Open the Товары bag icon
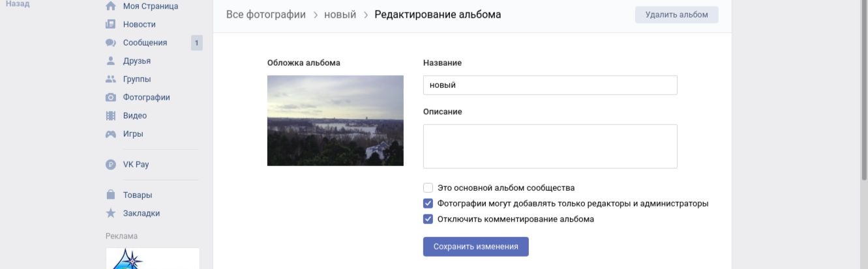 click(x=111, y=195)
